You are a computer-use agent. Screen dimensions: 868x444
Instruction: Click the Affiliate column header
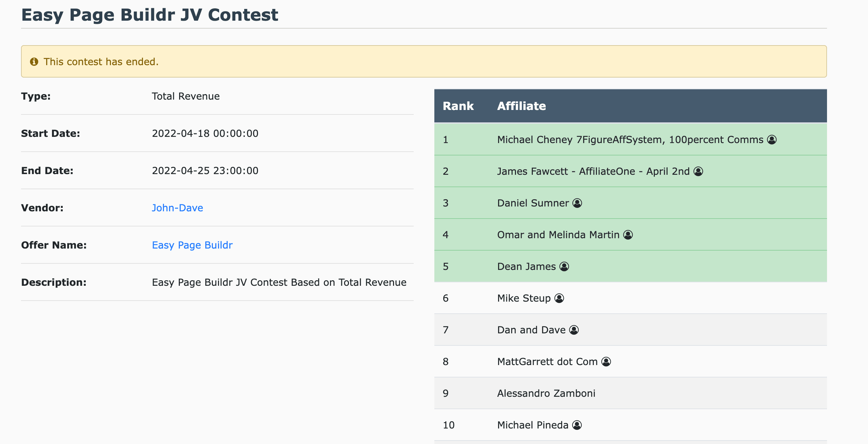[x=521, y=106]
